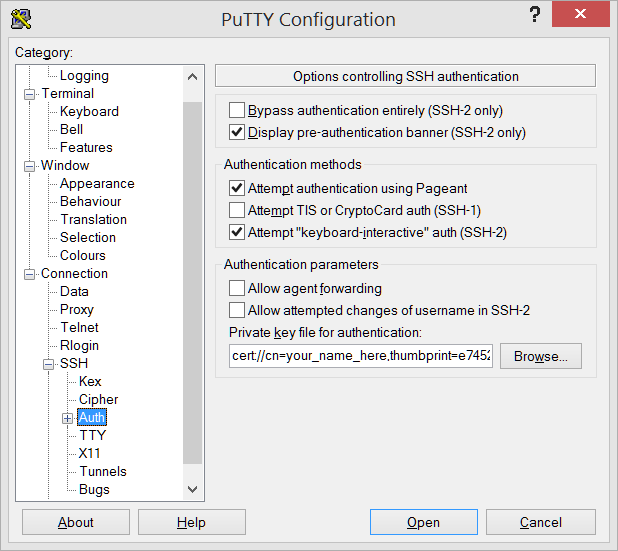The width and height of the screenshot is (618, 551).
Task: Open the Data category
Action: coord(74,292)
